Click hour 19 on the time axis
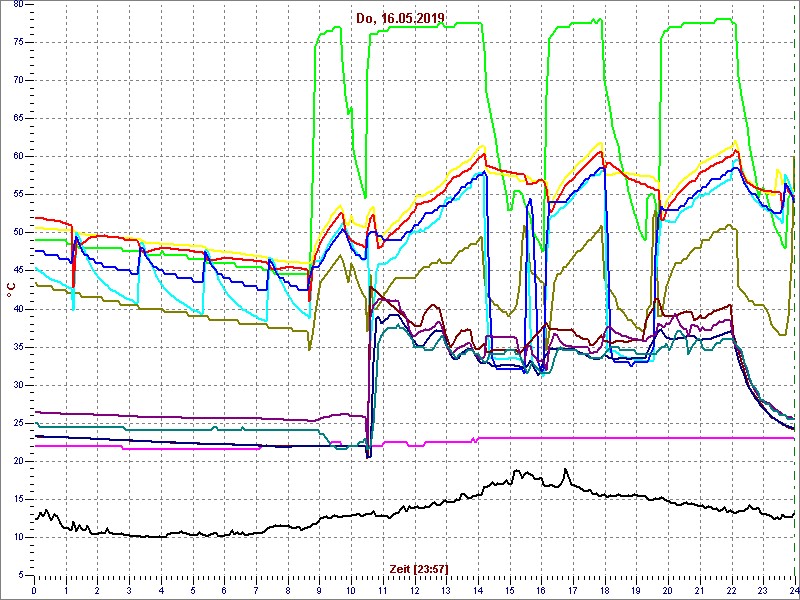Image resolution: width=800 pixels, height=600 pixels. click(x=636, y=592)
